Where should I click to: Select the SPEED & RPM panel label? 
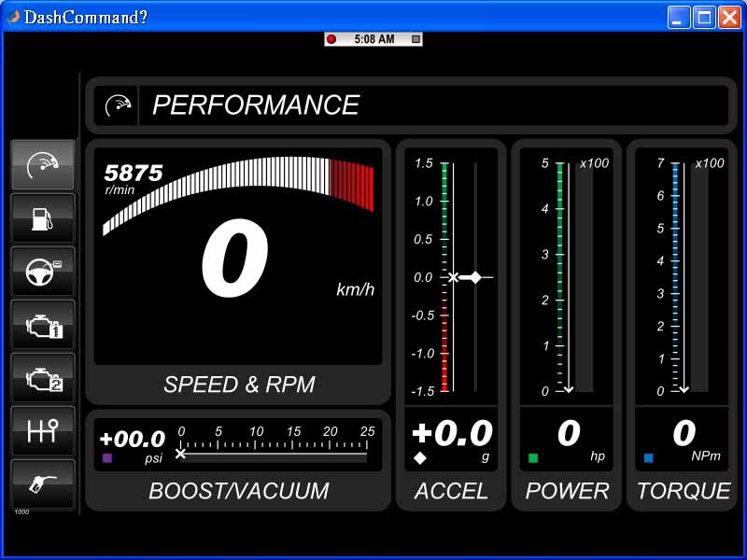click(239, 385)
